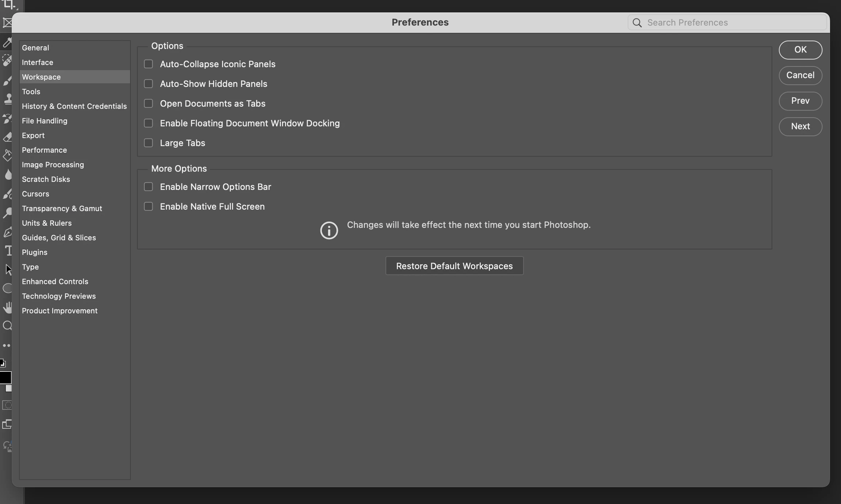Screen dimensions: 841x504
Task: Select the Pen tool icon
Action: click(x=7, y=232)
